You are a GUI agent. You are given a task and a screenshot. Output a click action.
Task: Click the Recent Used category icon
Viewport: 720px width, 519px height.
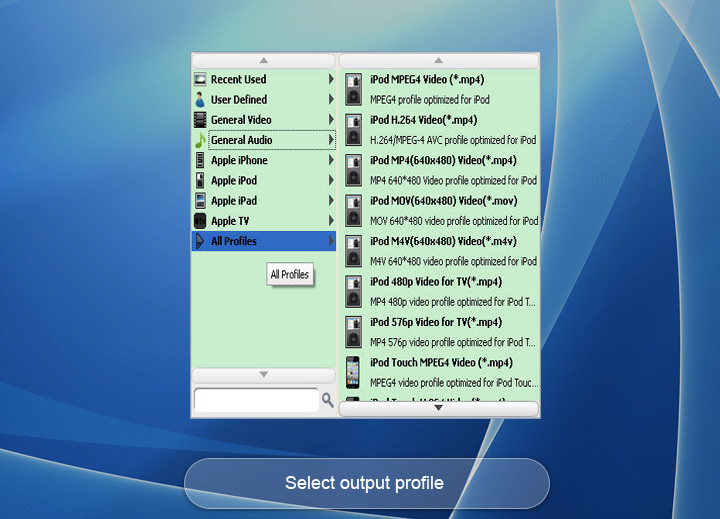tap(200, 79)
